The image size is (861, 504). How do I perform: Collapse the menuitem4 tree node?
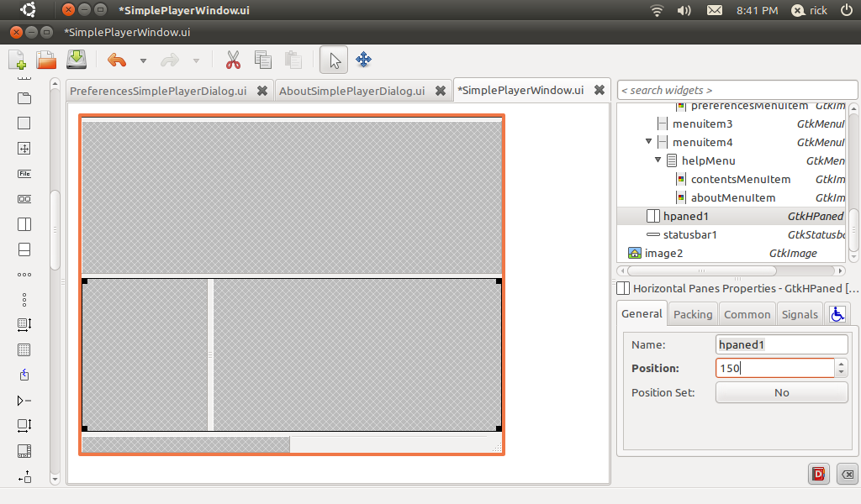[648, 141]
